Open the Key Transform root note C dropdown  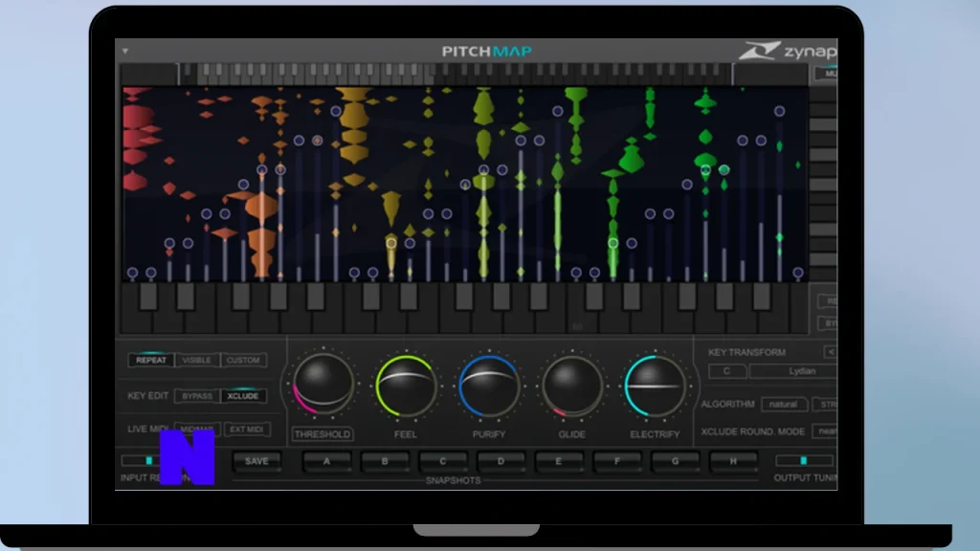727,371
